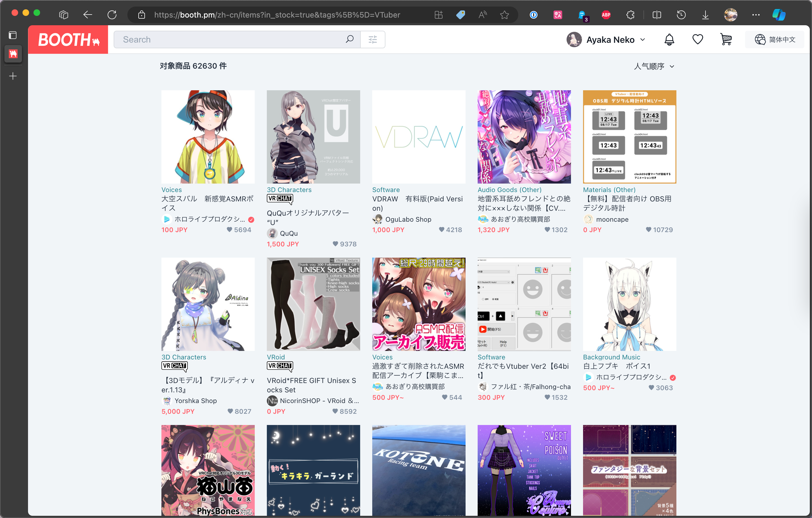Open the search filter settings icon
This screenshot has height=518, width=812.
[x=373, y=40]
